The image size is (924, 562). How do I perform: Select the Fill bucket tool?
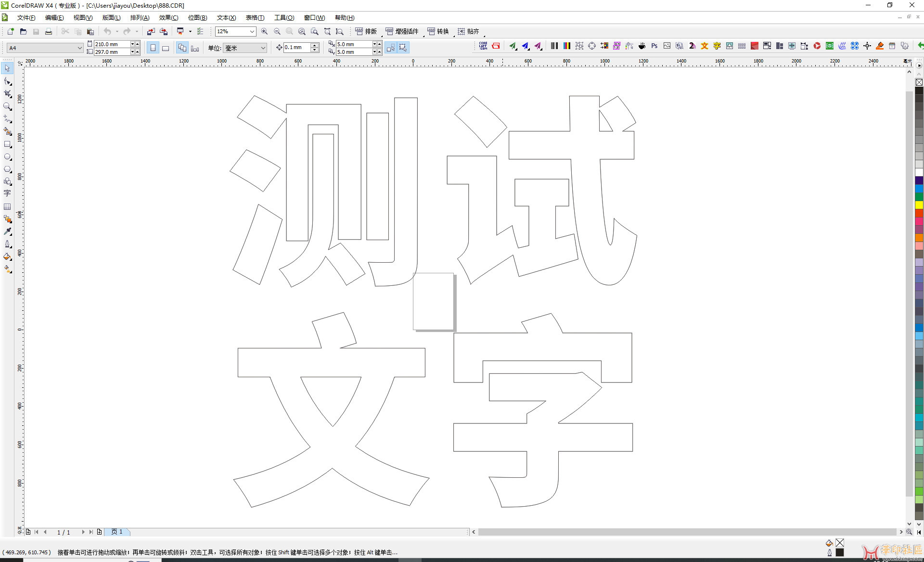tap(7, 256)
